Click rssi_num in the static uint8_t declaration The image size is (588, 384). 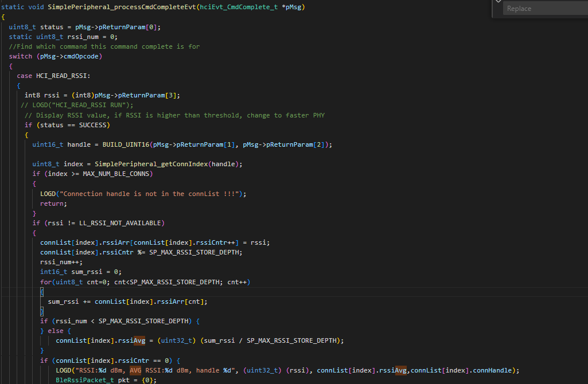[83, 37]
